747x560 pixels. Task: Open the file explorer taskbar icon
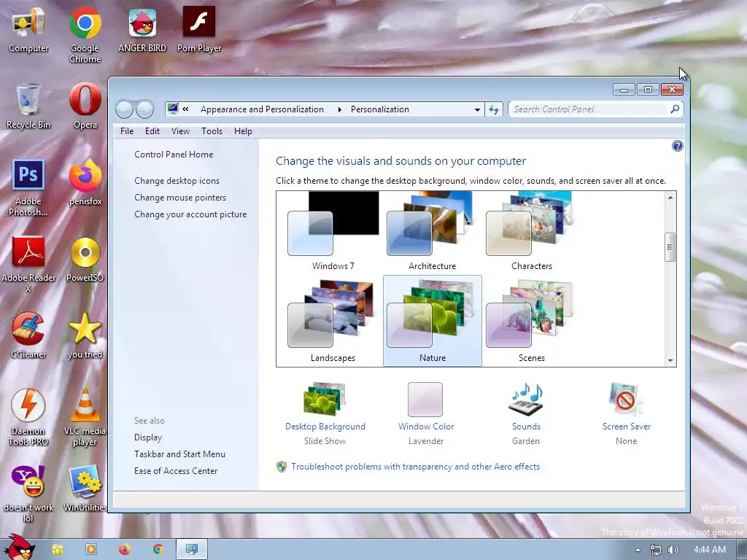tap(57, 550)
